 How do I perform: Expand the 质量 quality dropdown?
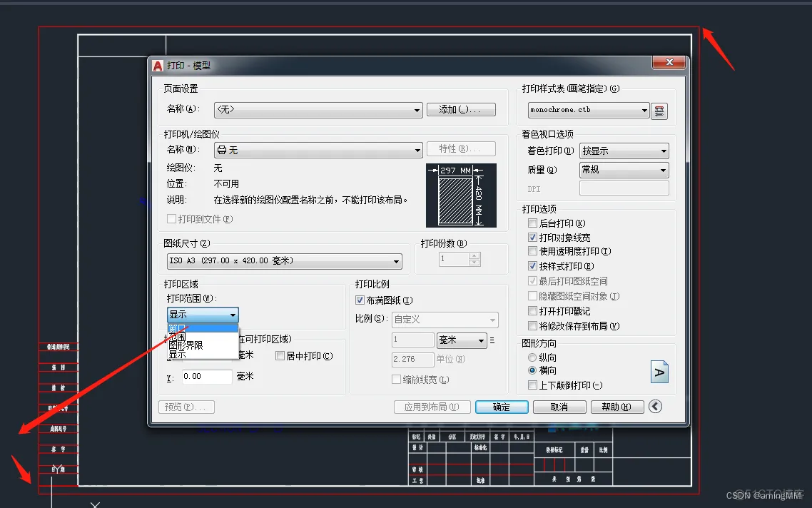coord(624,170)
